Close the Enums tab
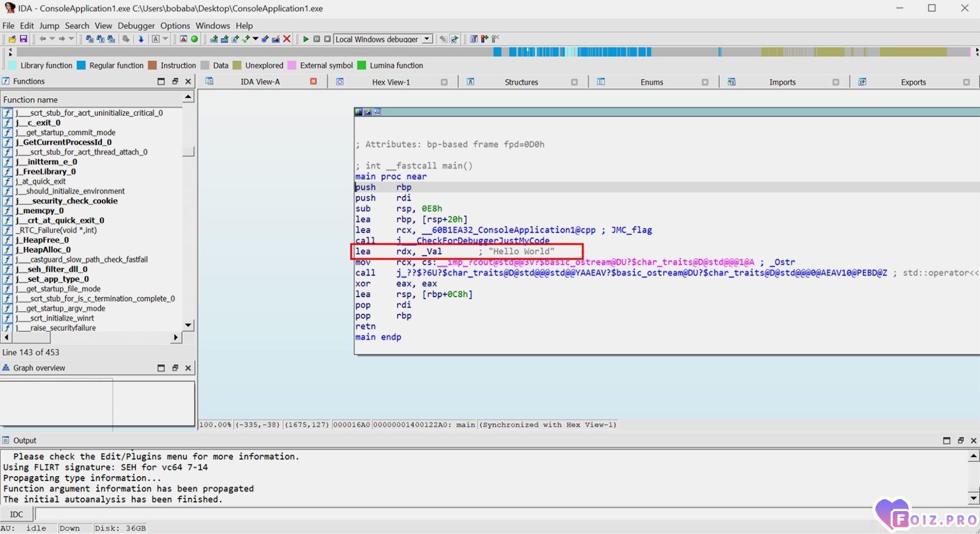980x534 pixels. [x=705, y=82]
